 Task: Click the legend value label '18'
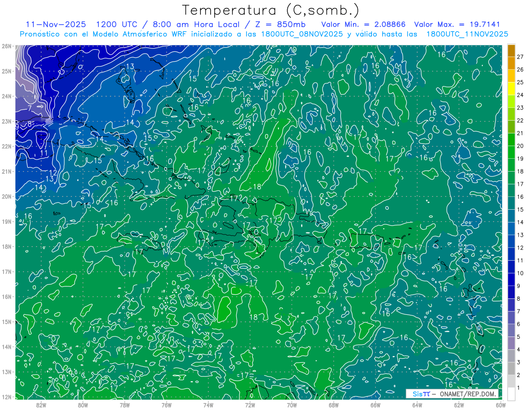click(x=520, y=171)
